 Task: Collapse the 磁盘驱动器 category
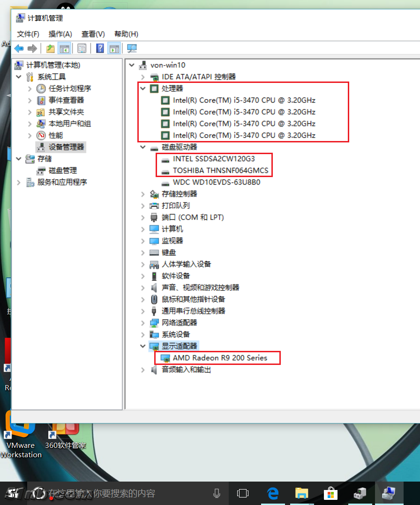tap(143, 147)
